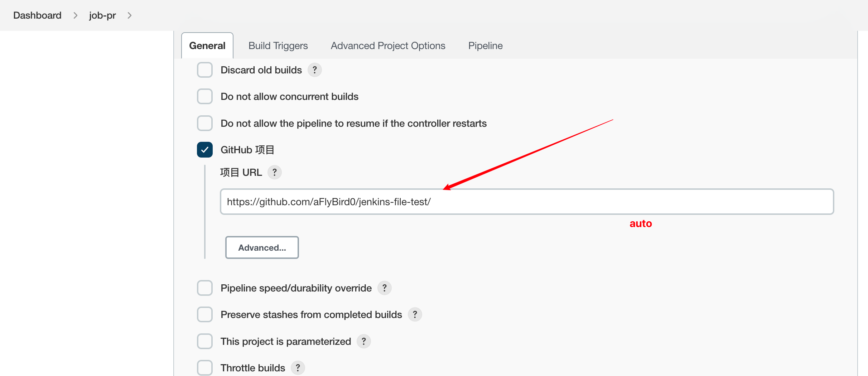Expand the Advanced... GitHub project settings
The width and height of the screenshot is (868, 376).
(262, 247)
